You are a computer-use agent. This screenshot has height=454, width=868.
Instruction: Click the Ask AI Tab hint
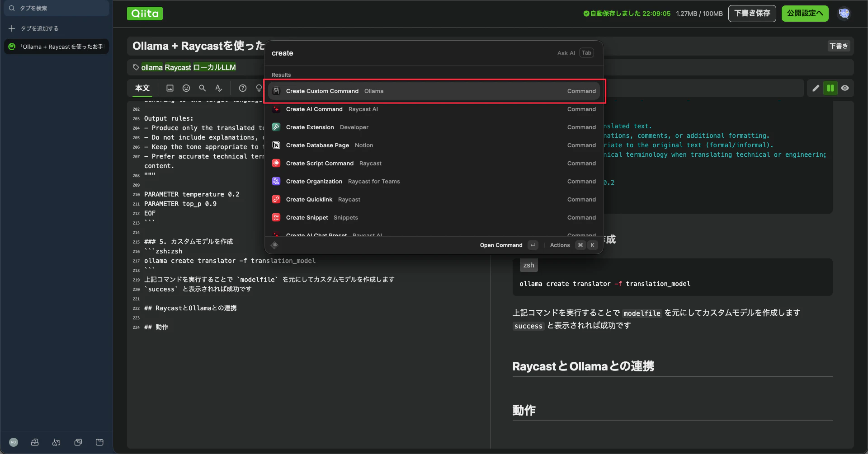(x=575, y=53)
